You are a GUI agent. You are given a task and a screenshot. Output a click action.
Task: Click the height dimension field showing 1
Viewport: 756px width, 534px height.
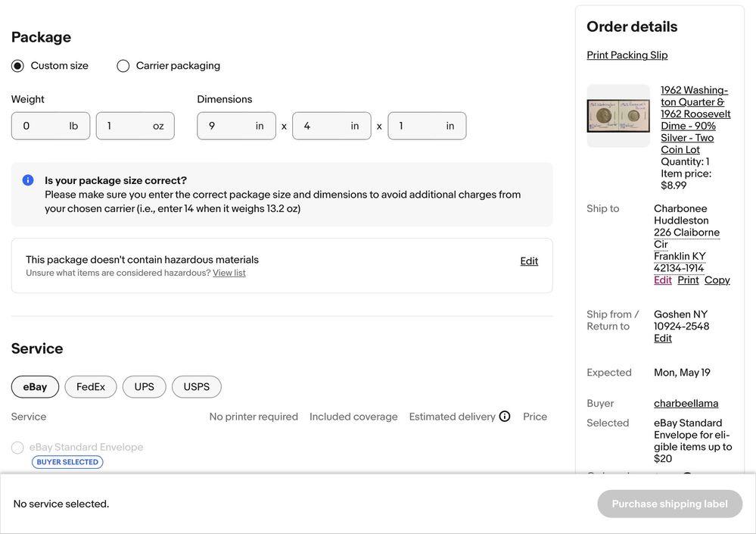[x=427, y=126]
